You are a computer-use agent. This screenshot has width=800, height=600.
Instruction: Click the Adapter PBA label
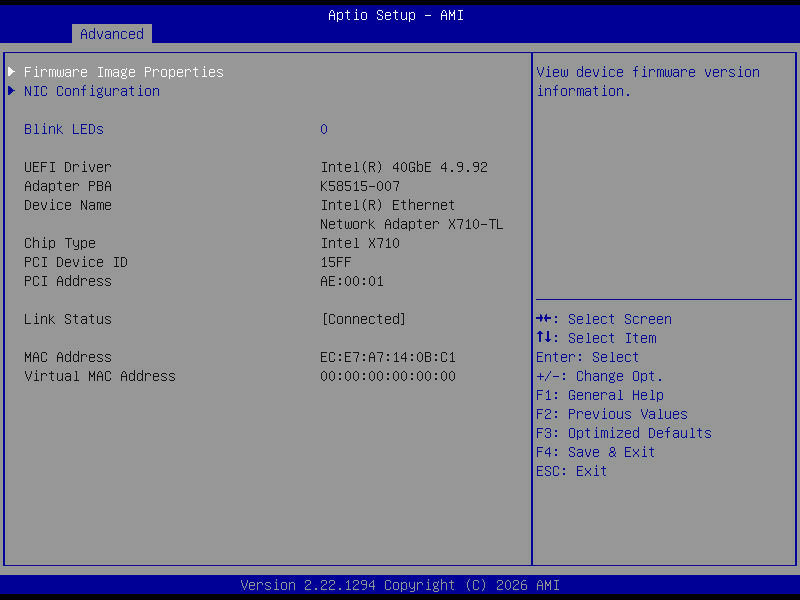(x=67, y=186)
